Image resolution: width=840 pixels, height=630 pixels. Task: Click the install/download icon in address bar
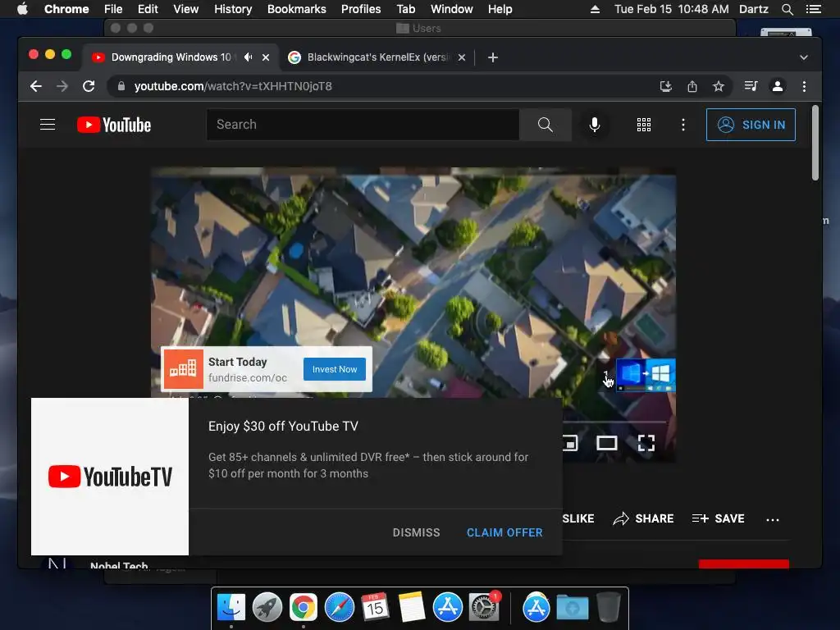click(x=665, y=86)
